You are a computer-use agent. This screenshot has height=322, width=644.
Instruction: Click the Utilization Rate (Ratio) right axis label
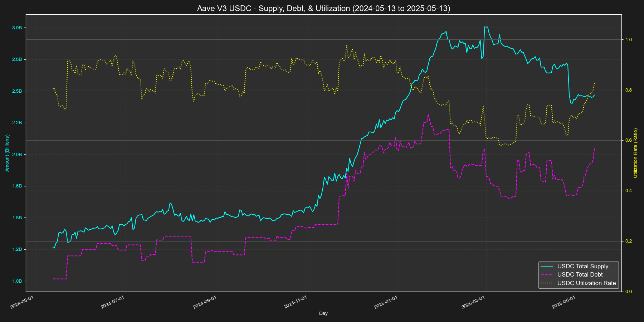point(635,153)
